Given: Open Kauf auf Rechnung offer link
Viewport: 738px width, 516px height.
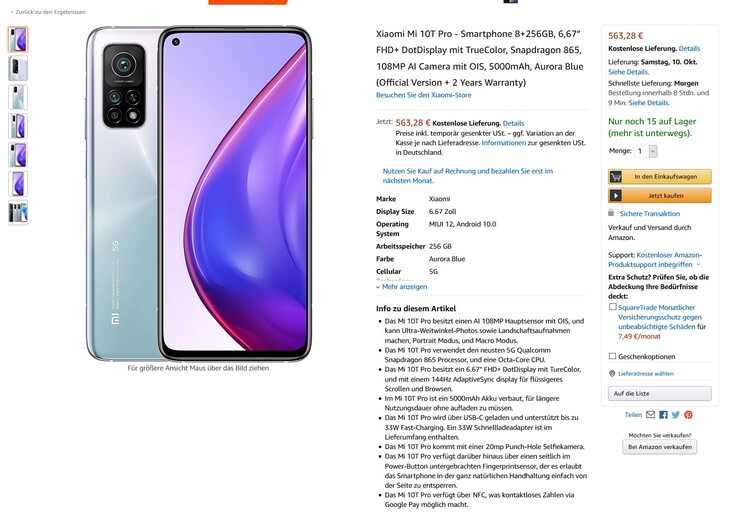Looking at the screenshot, I should [467, 176].
